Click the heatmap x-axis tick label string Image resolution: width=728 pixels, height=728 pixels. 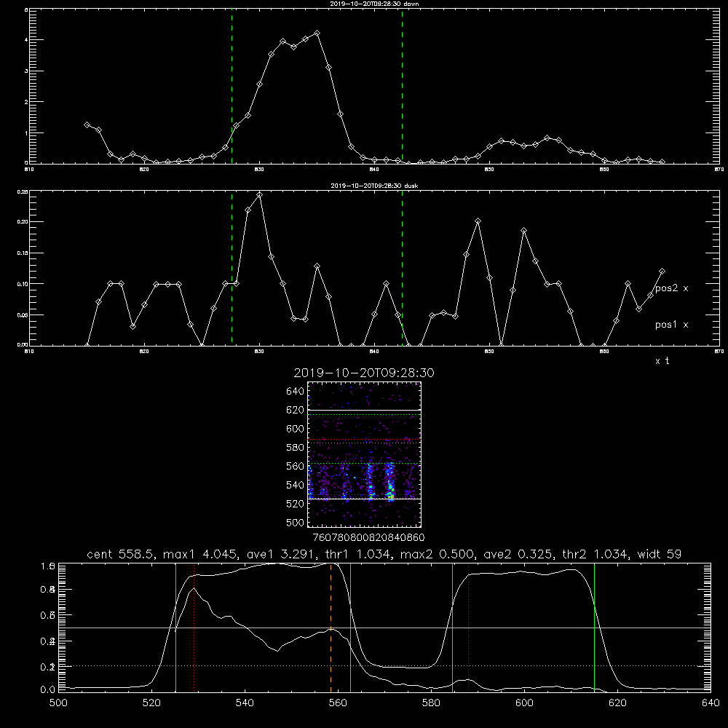click(x=368, y=538)
